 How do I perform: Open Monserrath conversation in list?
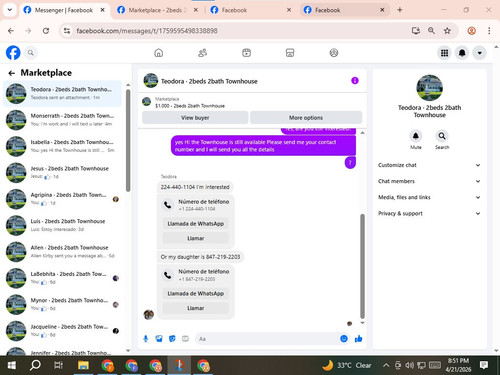(x=63, y=120)
